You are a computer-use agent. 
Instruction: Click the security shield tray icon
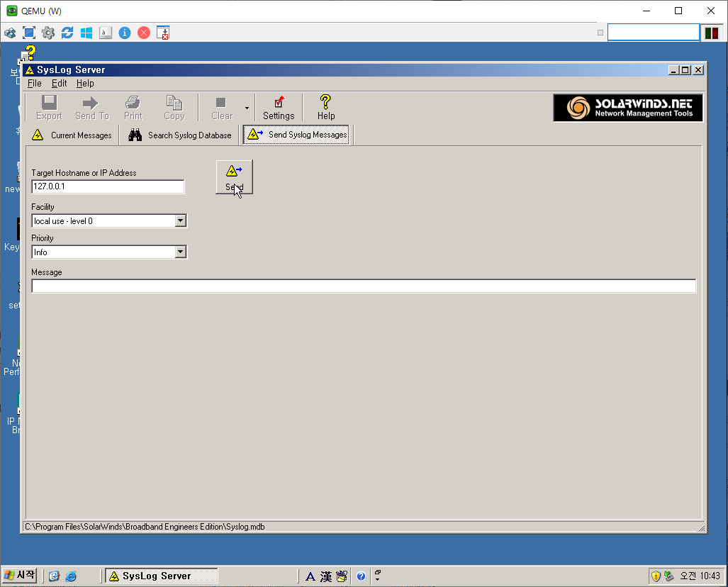point(656,576)
